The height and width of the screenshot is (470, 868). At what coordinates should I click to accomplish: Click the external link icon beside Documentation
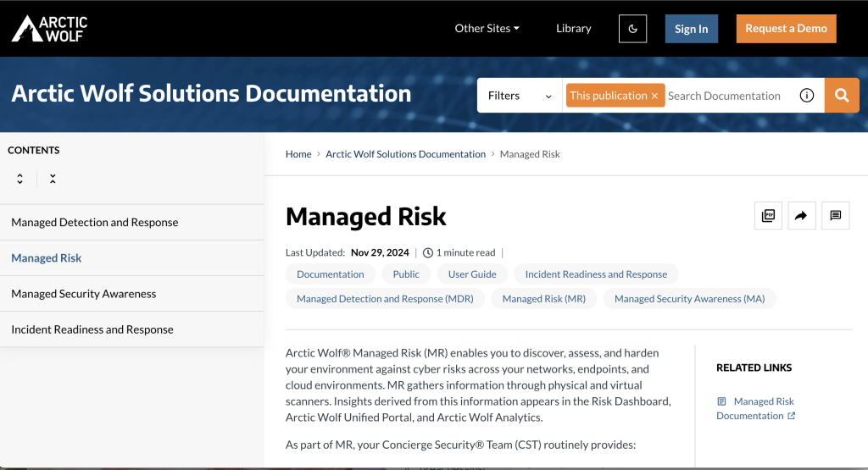click(792, 416)
